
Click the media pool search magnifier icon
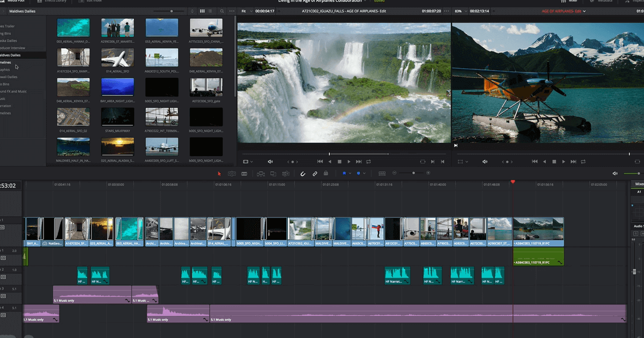pos(223,11)
